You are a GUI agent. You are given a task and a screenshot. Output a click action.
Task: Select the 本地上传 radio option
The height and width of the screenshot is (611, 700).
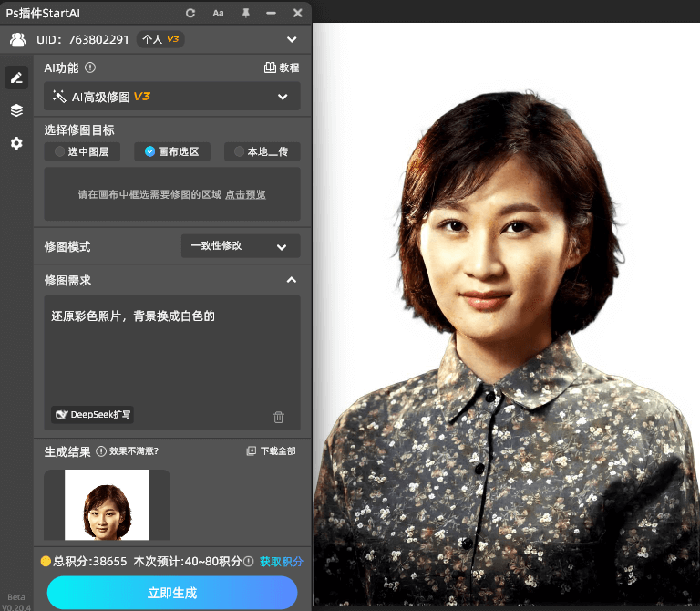pyautogui.click(x=262, y=151)
